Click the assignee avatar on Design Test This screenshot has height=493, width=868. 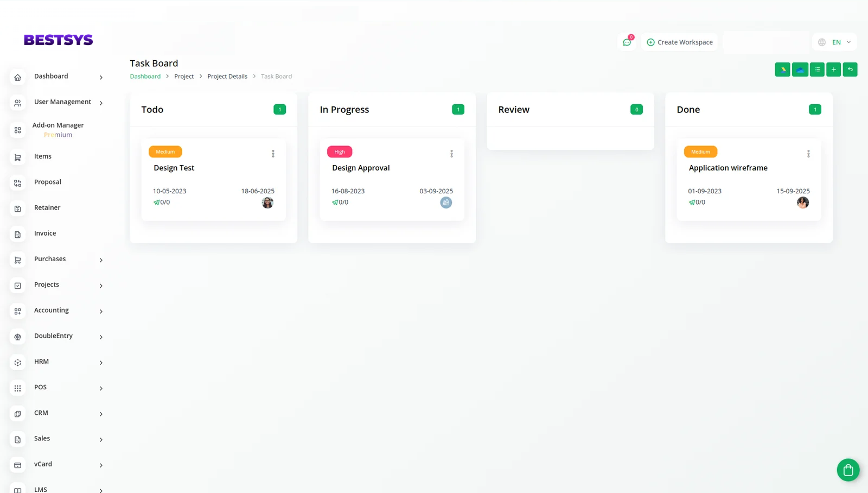267,203
